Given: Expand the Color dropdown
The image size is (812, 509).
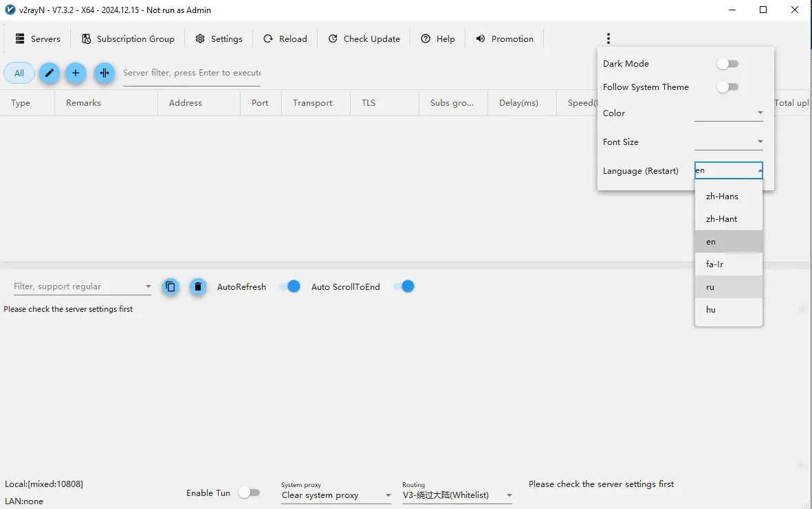Looking at the screenshot, I should [729, 113].
